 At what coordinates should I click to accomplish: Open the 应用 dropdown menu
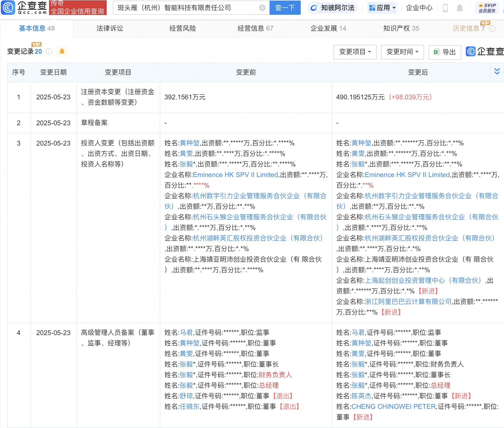point(382,8)
